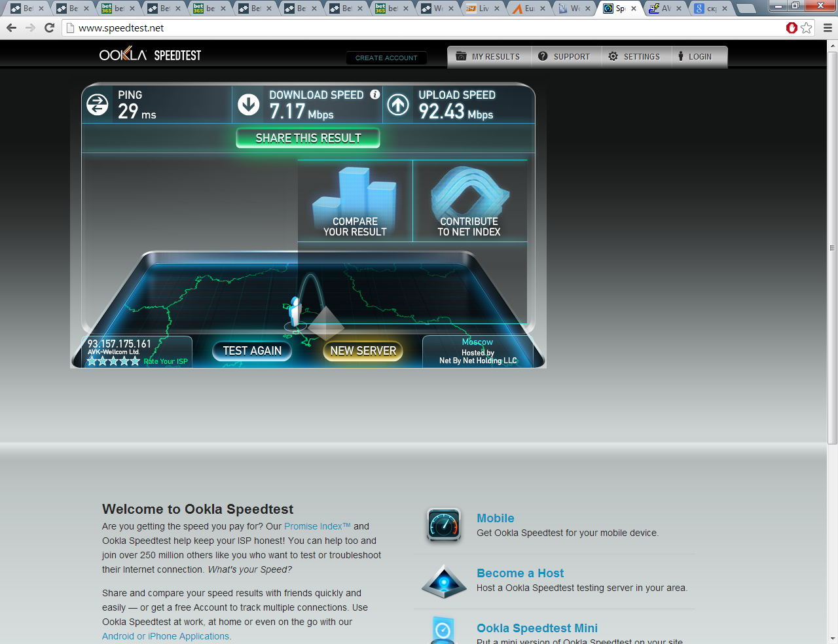
Task: Click the Moscow server label
Action: [x=477, y=342]
